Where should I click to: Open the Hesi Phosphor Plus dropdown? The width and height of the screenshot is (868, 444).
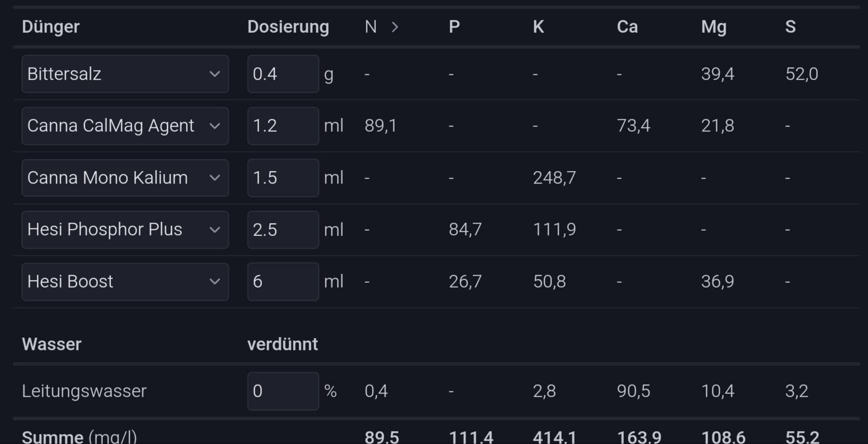(124, 230)
